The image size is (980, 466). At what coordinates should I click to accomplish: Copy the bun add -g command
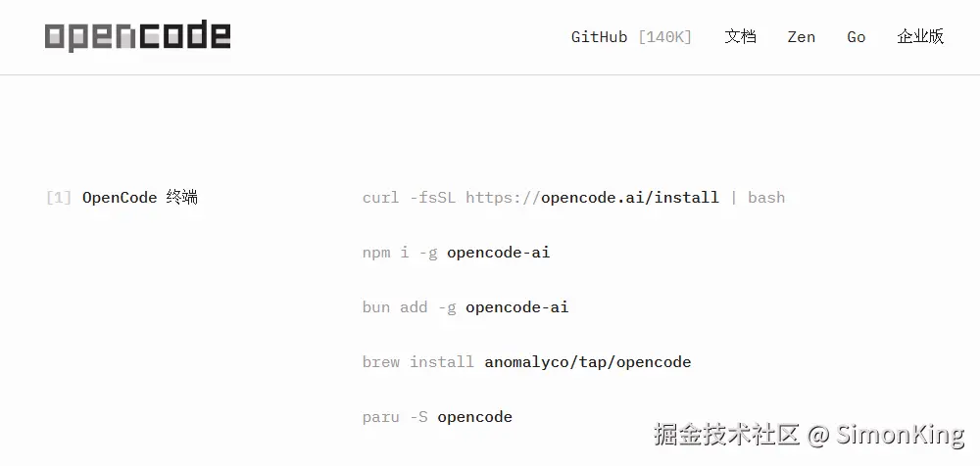[x=465, y=307]
